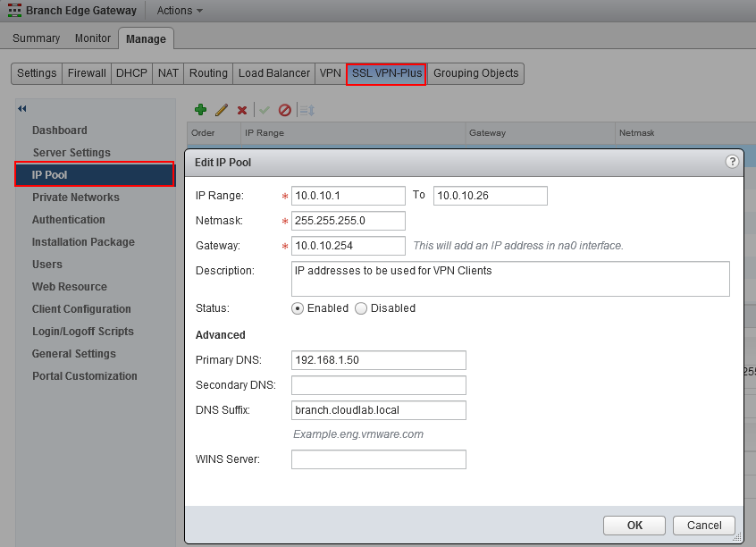This screenshot has height=547, width=756.
Task: Open the Load Balancer sub-tab
Action: (x=273, y=73)
